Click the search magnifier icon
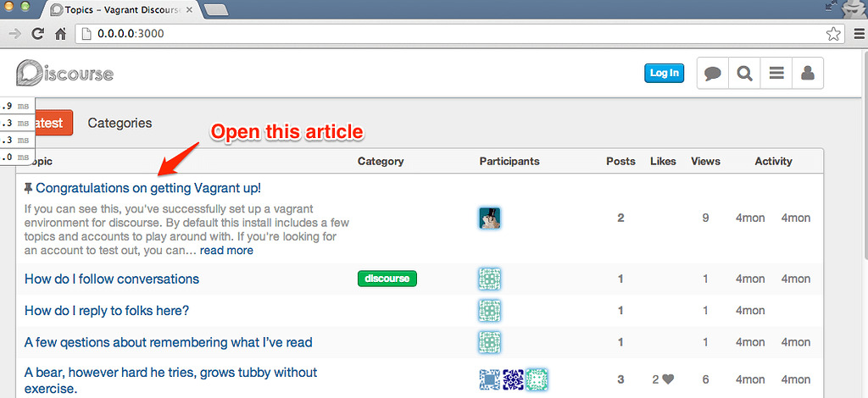868x398 pixels. (744, 74)
